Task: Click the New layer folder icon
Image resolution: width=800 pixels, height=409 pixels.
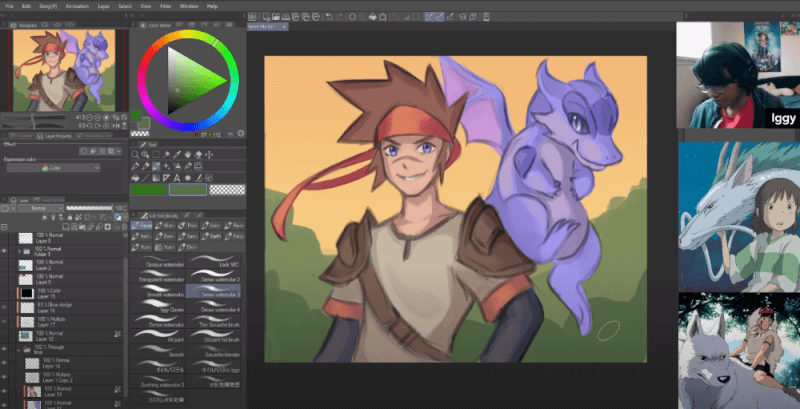Action: tap(82, 227)
